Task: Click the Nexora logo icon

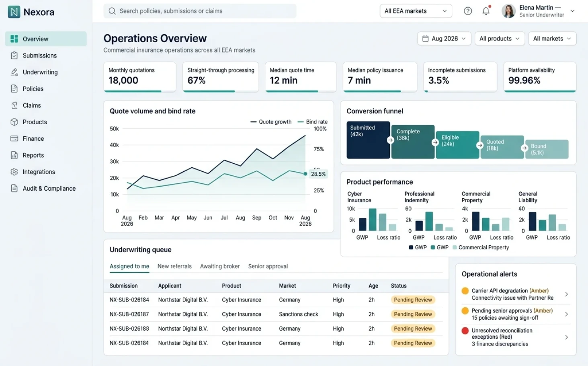Action: coord(14,12)
